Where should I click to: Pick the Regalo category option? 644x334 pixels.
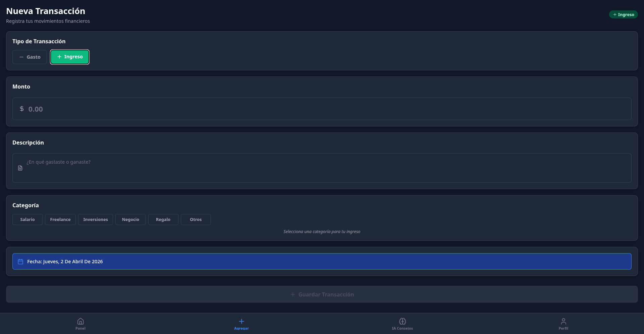tap(163, 219)
